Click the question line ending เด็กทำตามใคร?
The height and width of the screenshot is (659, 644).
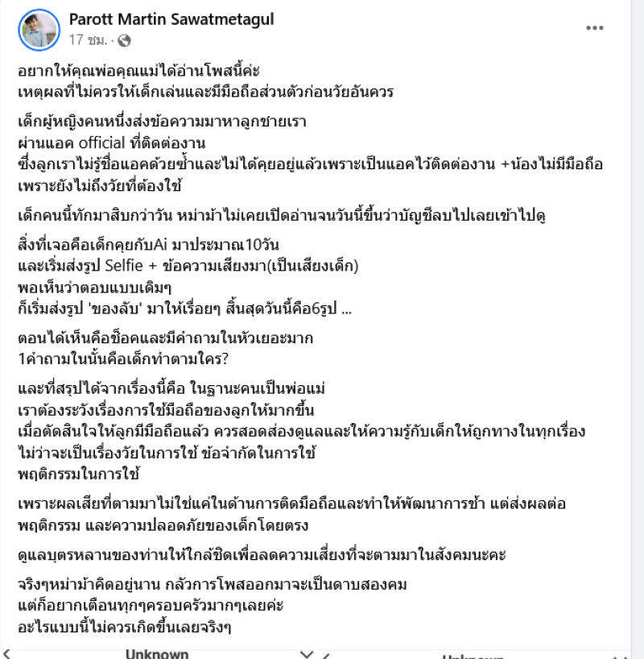pos(123,359)
